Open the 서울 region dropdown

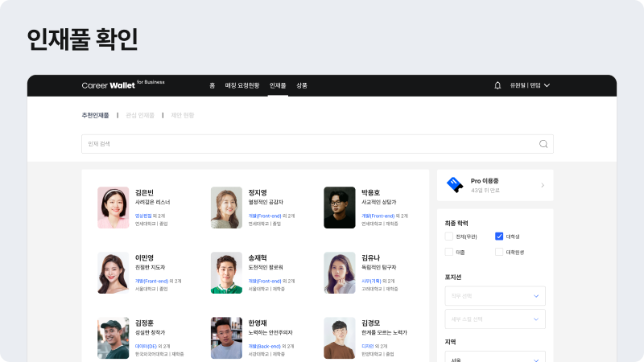point(495,356)
